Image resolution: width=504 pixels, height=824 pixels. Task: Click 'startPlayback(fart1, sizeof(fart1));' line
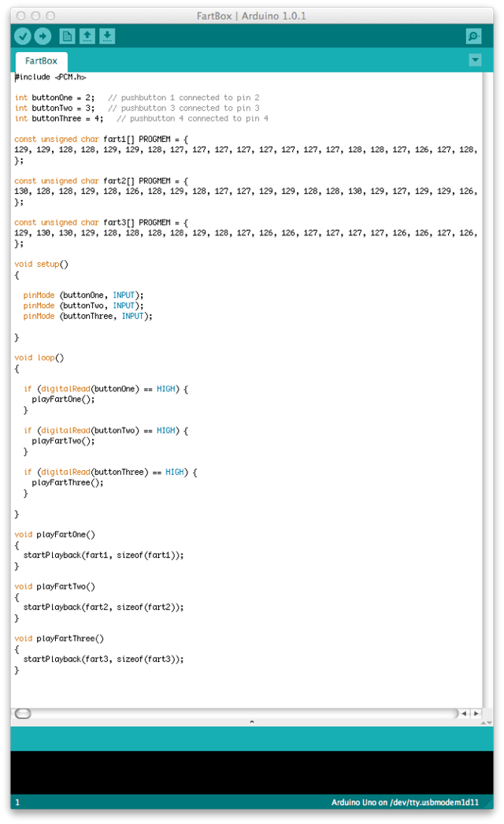coord(103,555)
